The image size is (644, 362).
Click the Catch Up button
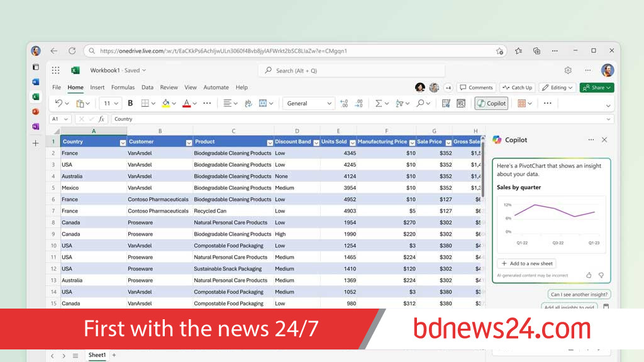(518, 87)
